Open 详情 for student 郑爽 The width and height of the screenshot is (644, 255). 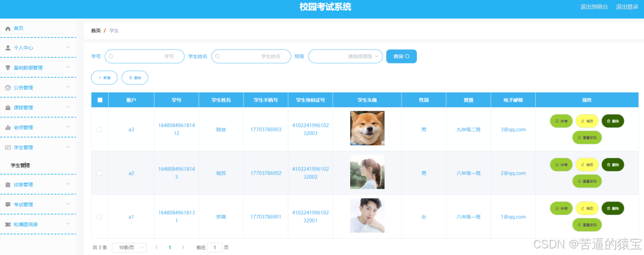[x=561, y=208]
